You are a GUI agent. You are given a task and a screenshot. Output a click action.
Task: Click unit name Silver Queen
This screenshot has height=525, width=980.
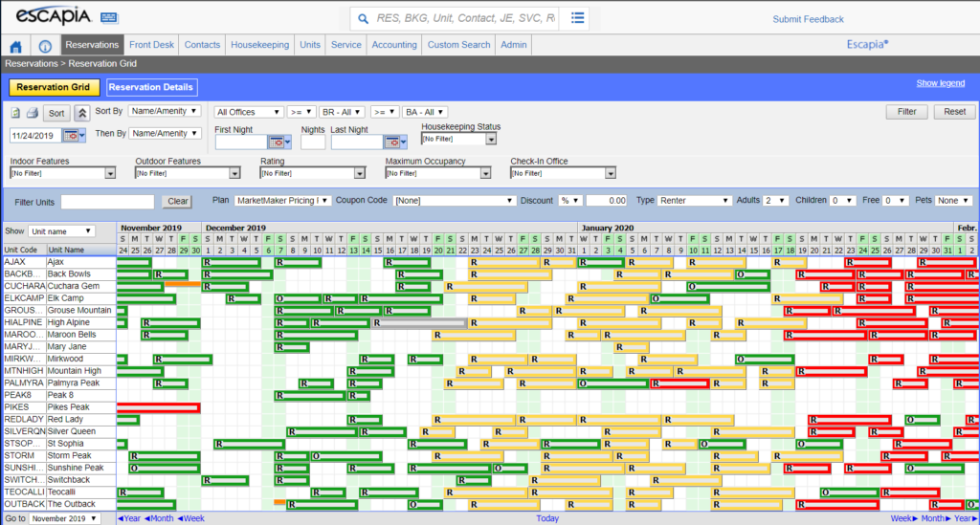click(x=71, y=431)
